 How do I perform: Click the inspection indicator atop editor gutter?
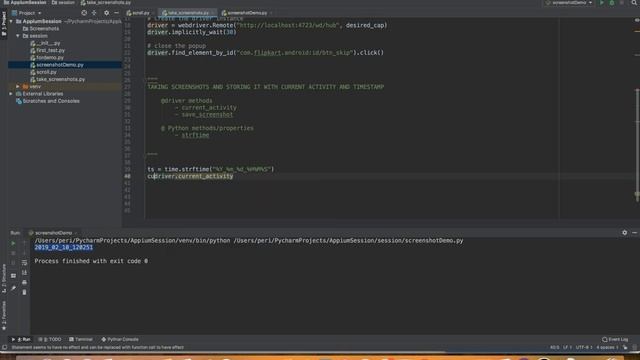click(x=637, y=19)
